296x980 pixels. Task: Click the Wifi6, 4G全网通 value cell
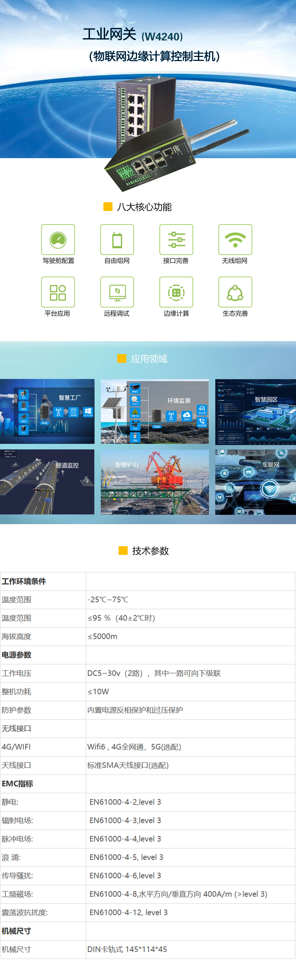click(x=190, y=747)
